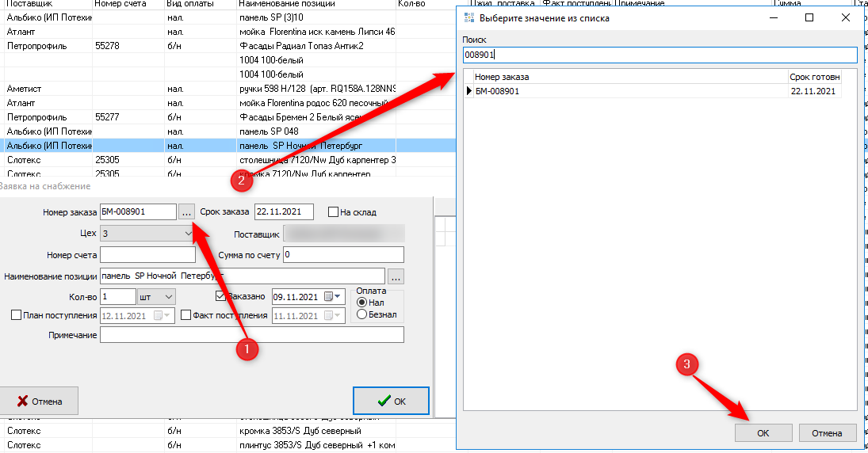Open the unit шт dropdown
This screenshot has height=453, width=868.
point(168,297)
